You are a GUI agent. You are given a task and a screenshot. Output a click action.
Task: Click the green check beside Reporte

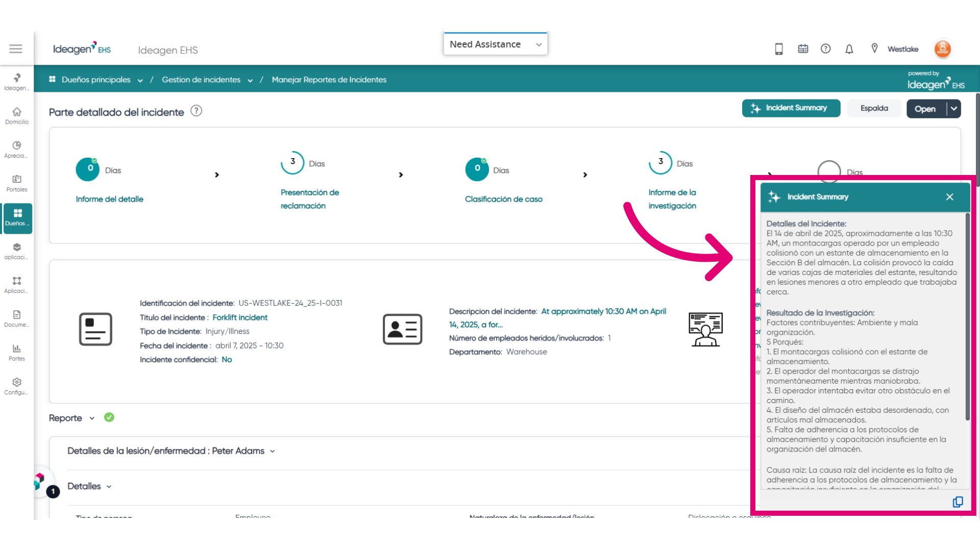(x=109, y=417)
